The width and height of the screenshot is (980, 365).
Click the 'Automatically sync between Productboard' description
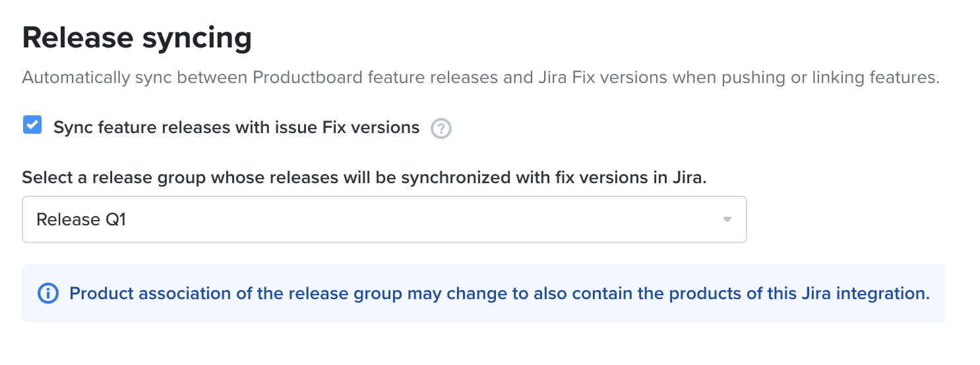click(481, 78)
